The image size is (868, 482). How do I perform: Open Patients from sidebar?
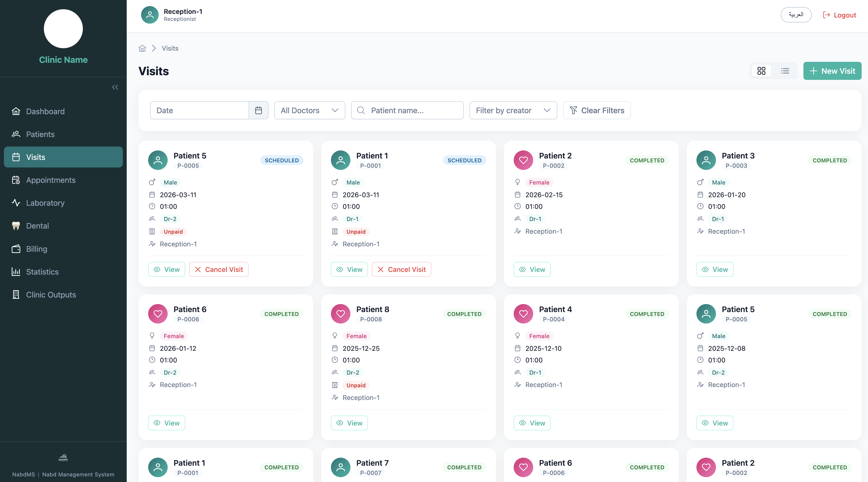(63, 134)
